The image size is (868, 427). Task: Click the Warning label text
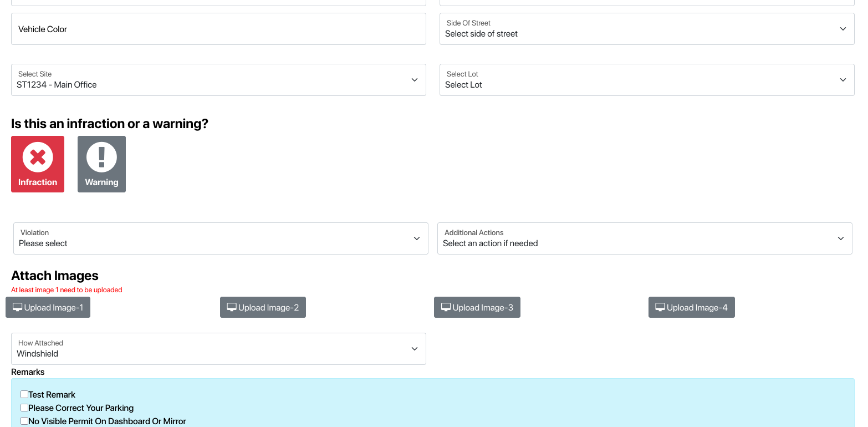[101, 182]
